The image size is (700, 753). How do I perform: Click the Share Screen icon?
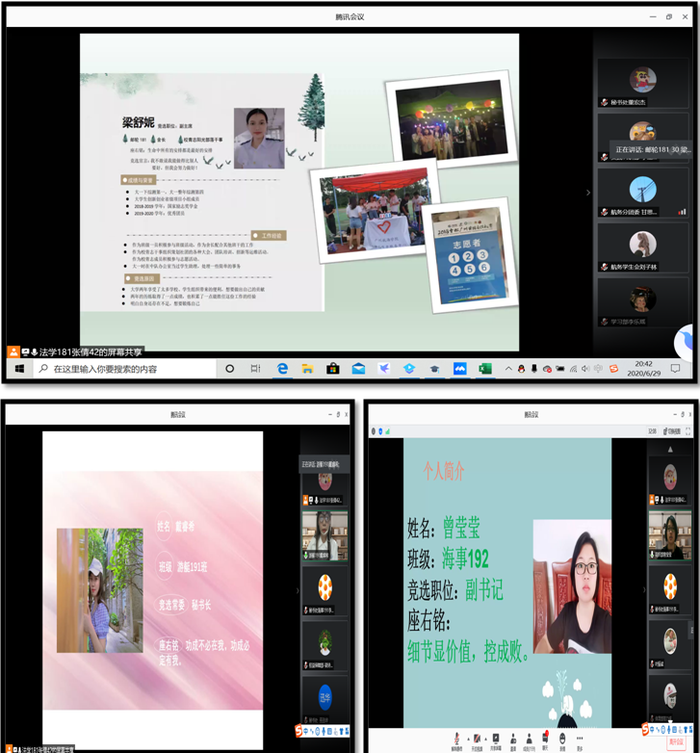496,738
